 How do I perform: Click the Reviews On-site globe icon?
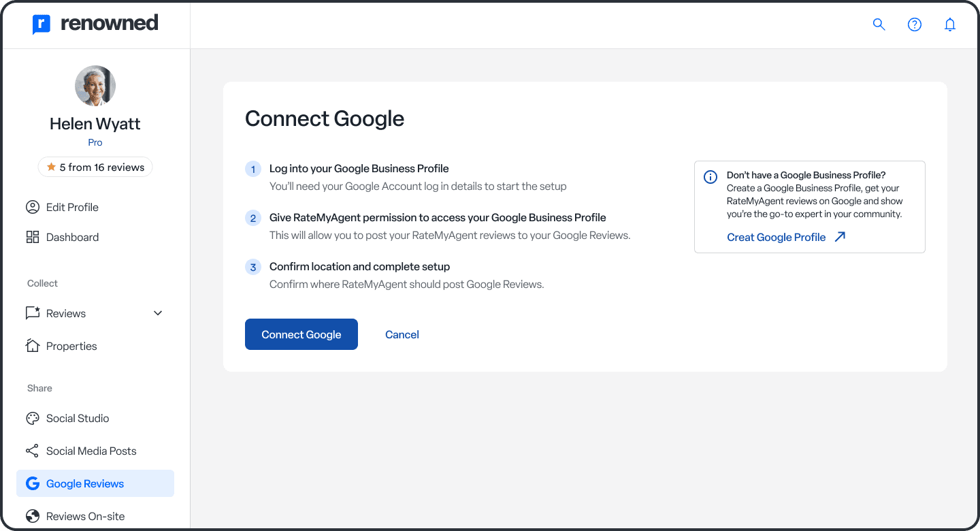point(33,516)
